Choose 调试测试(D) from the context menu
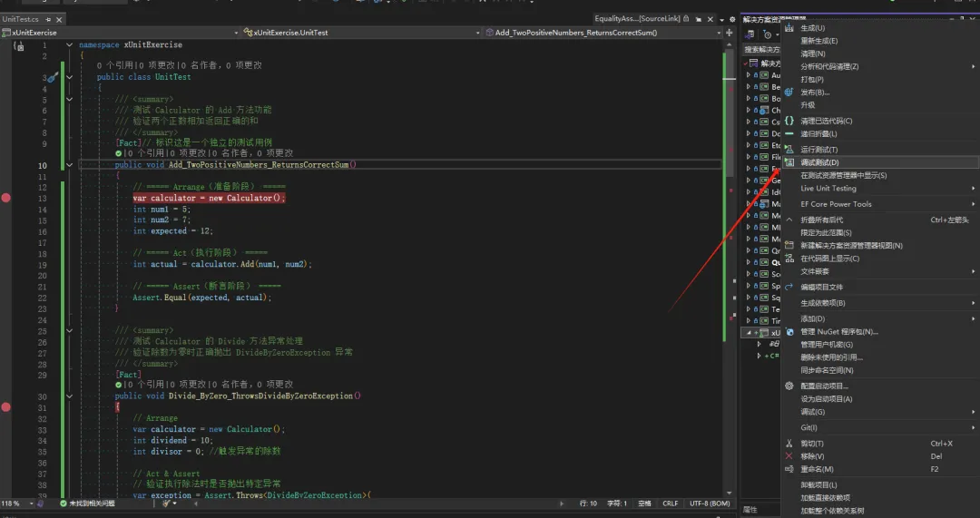 pos(880,162)
